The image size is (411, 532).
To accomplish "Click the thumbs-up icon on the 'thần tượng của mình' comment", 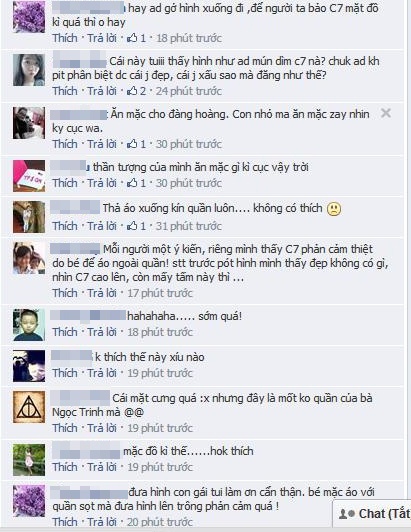I will [x=132, y=183].
